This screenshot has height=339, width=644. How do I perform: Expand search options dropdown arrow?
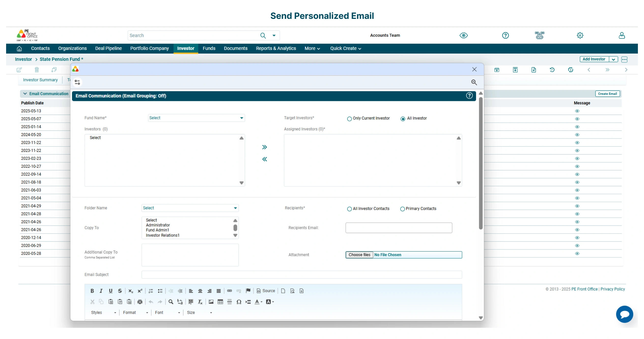pos(274,35)
